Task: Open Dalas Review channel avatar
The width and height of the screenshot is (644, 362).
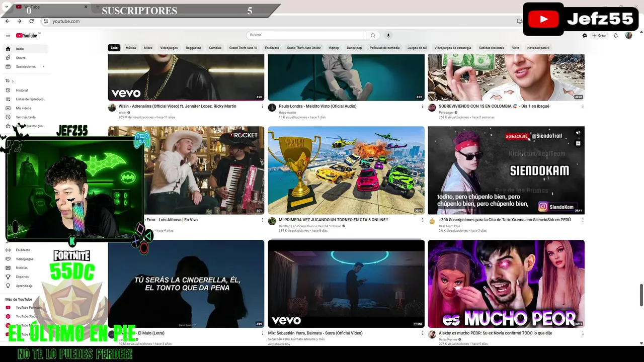Action: coord(432,334)
